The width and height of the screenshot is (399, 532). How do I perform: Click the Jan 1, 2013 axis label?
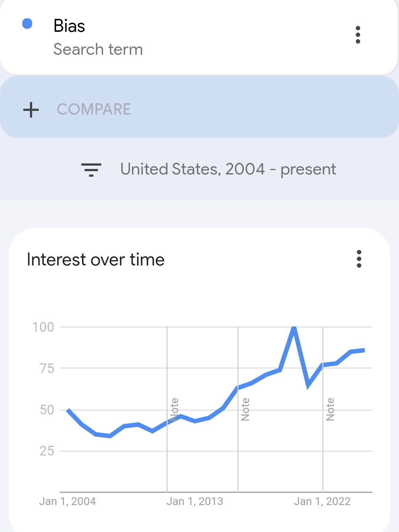[195, 501]
